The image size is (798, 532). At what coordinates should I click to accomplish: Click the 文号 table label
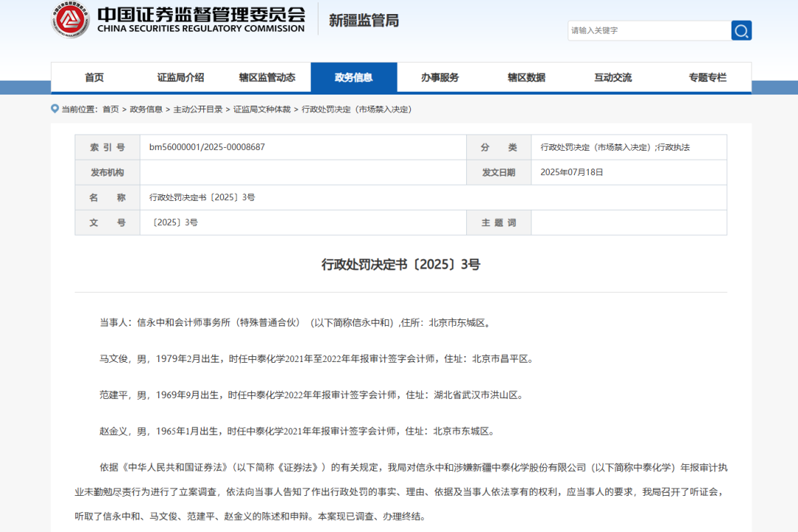107,222
